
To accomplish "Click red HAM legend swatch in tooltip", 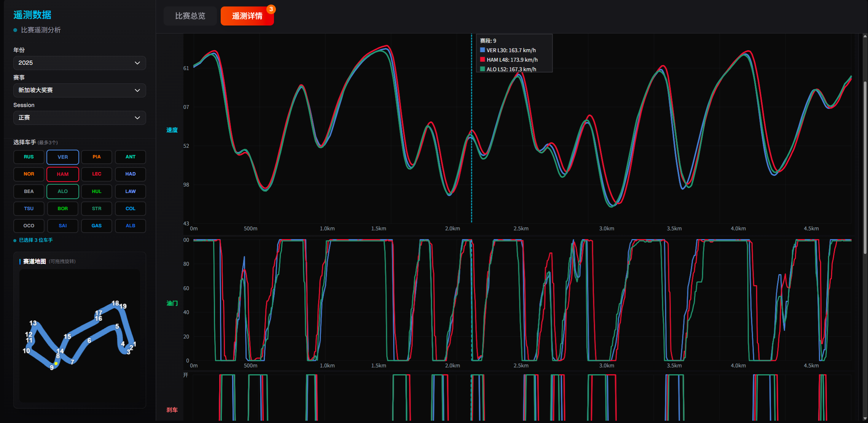I will click(483, 59).
